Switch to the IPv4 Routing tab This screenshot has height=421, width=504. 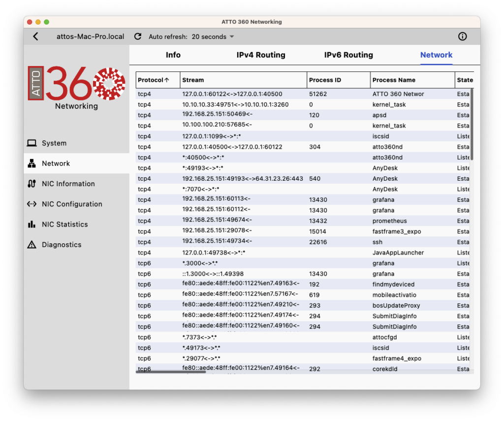[261, 55]
